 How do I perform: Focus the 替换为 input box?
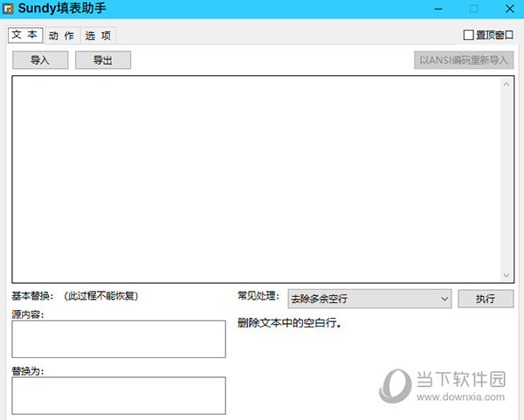click(x=119, y=396)
